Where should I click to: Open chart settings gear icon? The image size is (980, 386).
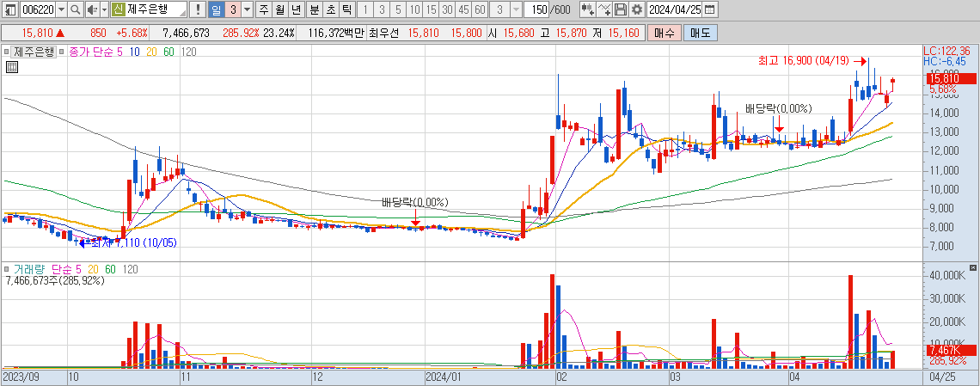click(x=636, y=9)
